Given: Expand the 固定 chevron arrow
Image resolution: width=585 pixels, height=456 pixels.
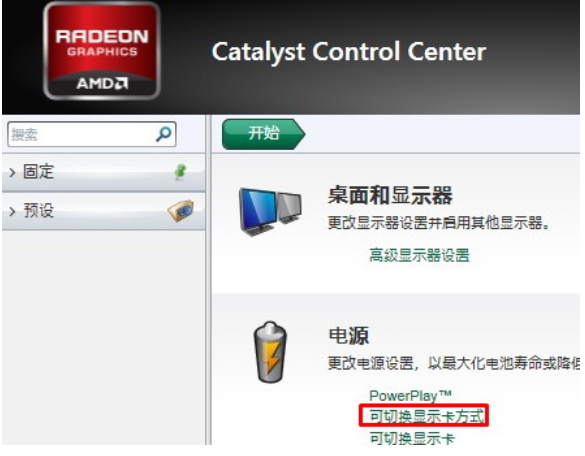Looking at the screenshot, I should tap(12, 172).
